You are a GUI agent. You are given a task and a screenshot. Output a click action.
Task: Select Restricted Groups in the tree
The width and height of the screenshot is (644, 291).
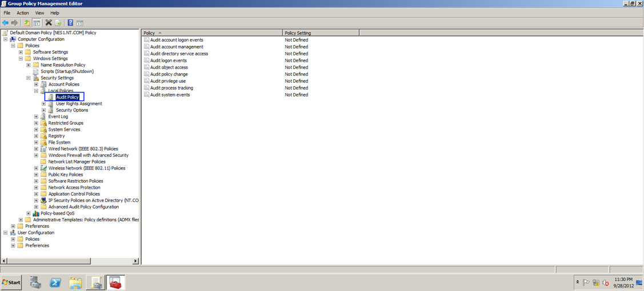66,123
